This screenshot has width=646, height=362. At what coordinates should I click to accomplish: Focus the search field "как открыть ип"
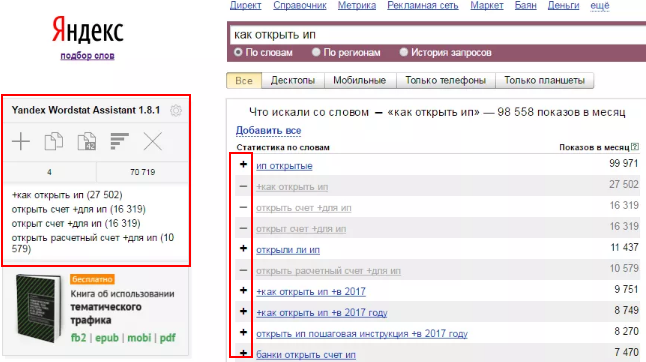click(x=438, y=35)
